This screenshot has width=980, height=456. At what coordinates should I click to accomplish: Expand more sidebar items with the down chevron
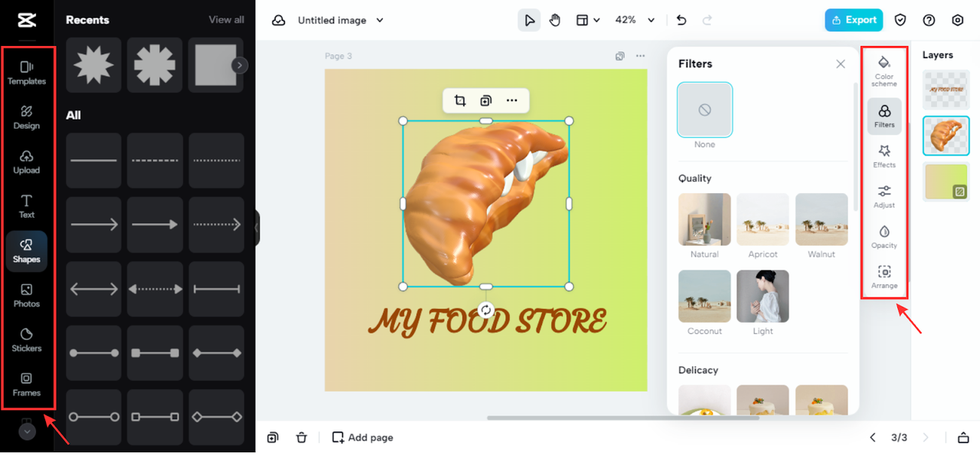(x=27, y=431)
